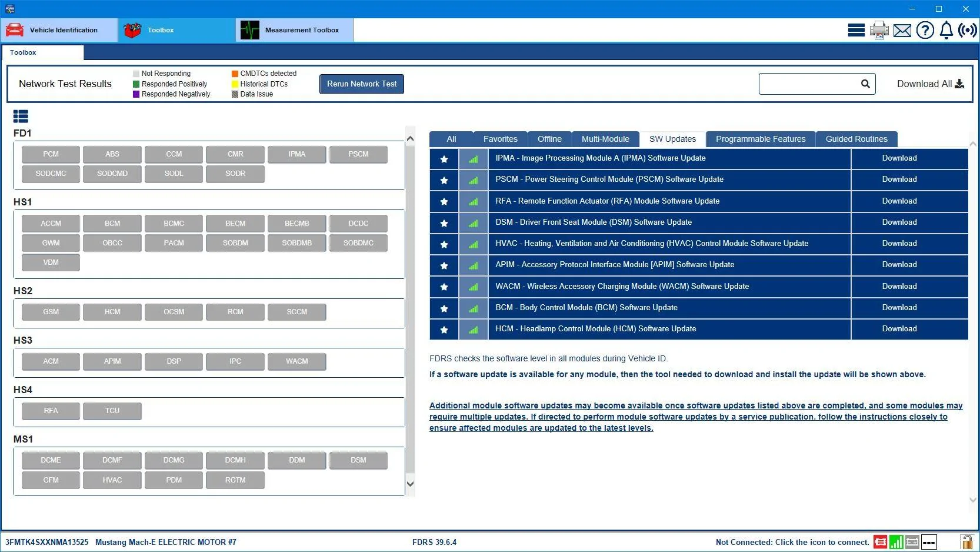This screenshot has height=552, width=980.
Task: Select the DSM module in MS1
Action: point(358,460)
